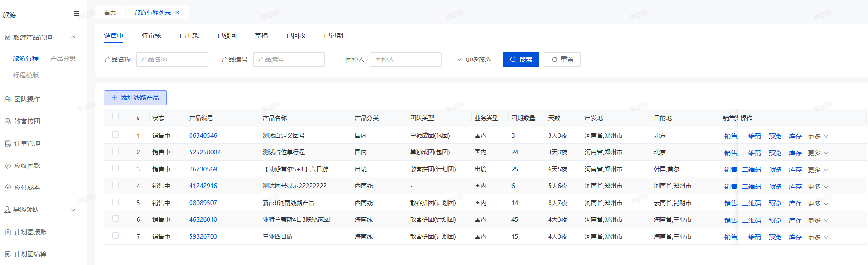Click the 搜索 button
This screenshot has height=265, width=868.
click(521, 59)
